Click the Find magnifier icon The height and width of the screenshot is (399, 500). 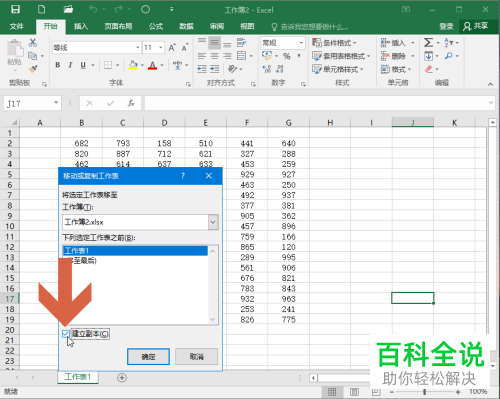[449, 56]
